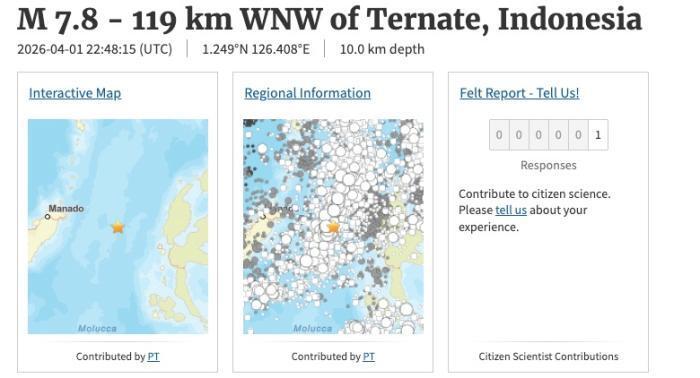The height and width of the screenshot is (378, 700).
Task: Click the Interactive Map thumbnail
Action: point(118,226)
